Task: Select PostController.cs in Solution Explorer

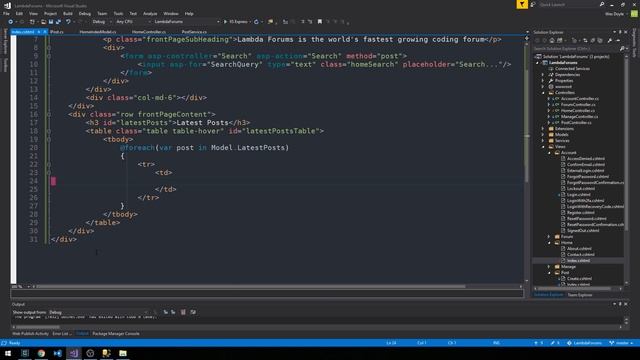Action: click(576, 122)
